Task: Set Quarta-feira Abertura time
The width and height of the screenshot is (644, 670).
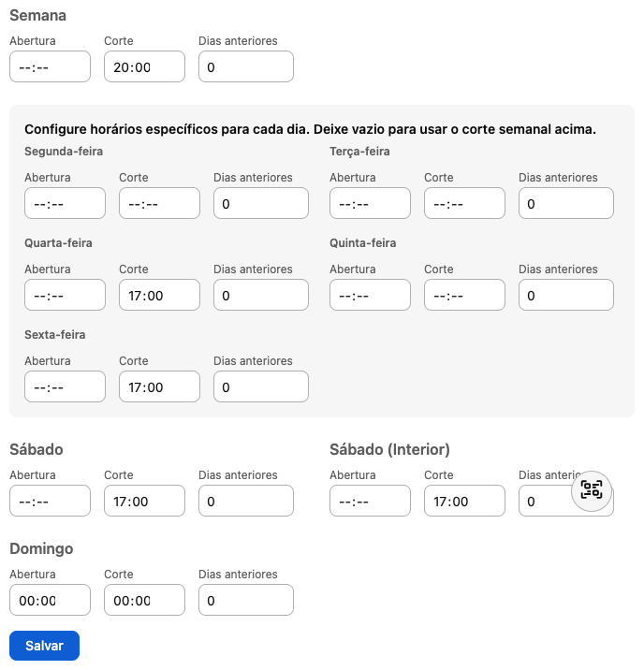Action: 65,295
